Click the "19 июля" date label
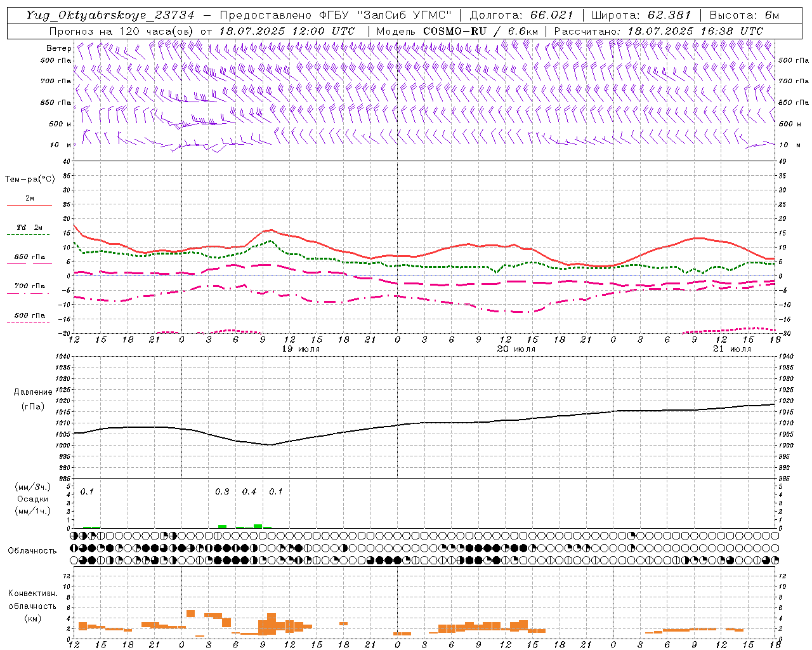This screenshot has width=812, height=650. (301, 349)
